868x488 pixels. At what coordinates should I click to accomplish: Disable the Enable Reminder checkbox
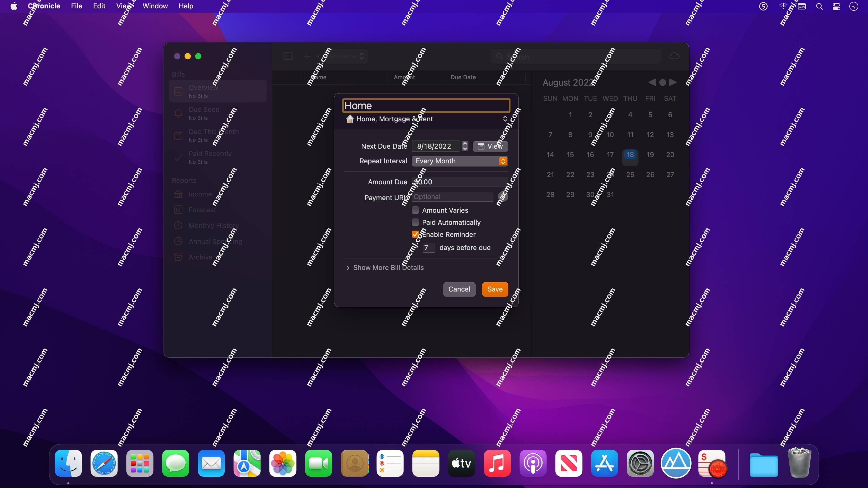(416, 234)
